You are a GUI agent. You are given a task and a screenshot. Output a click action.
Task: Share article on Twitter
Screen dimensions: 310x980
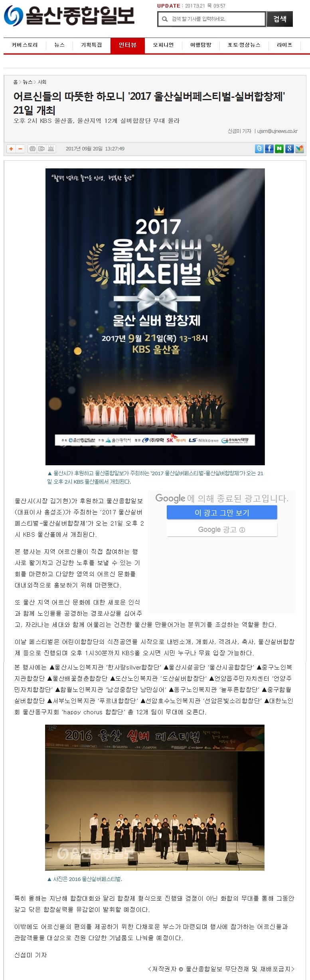259,149
